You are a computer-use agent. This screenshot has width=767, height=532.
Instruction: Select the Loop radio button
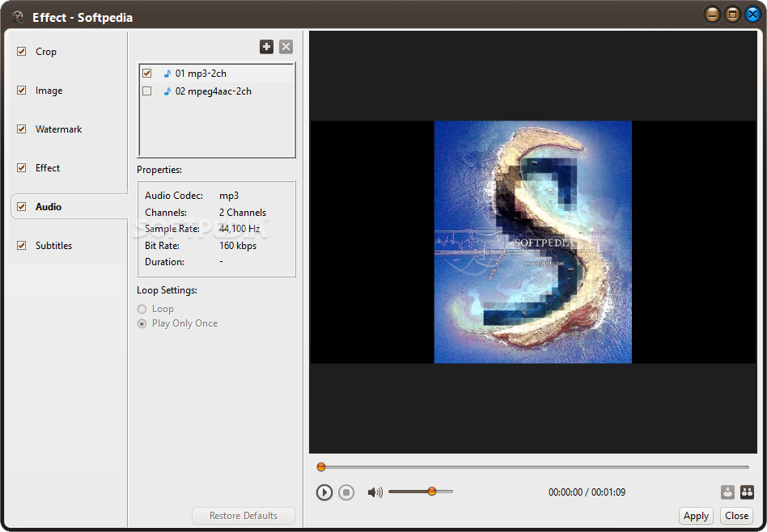point(142,309)
